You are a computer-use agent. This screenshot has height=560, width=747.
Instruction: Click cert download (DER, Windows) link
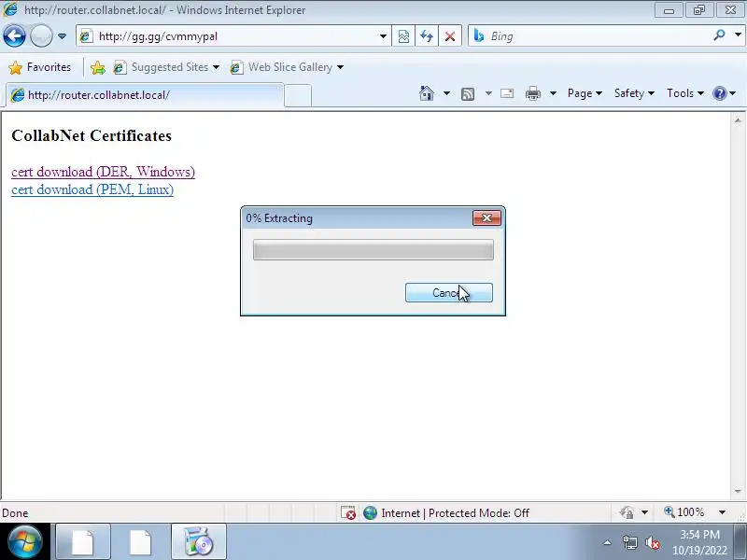tap(103, 172)
